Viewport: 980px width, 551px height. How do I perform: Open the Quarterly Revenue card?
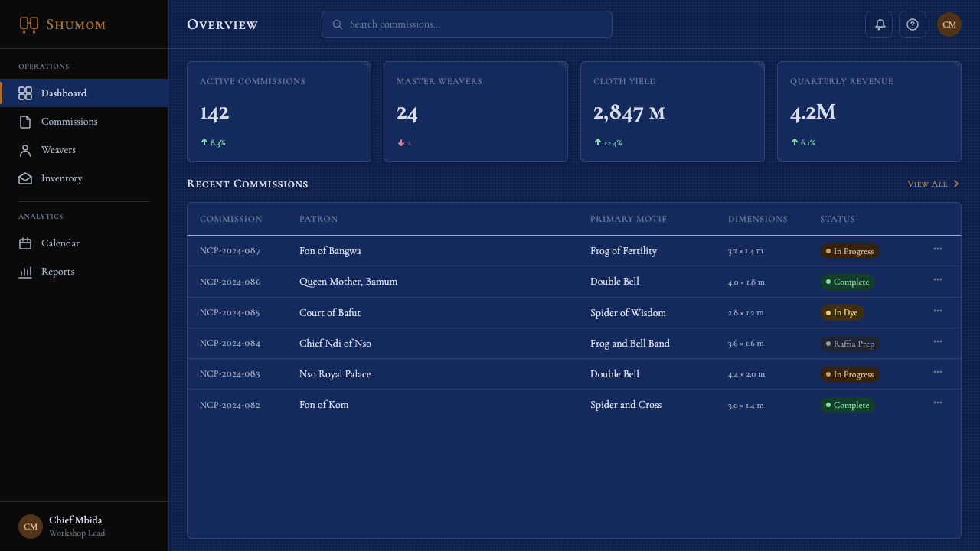point(869,112)
